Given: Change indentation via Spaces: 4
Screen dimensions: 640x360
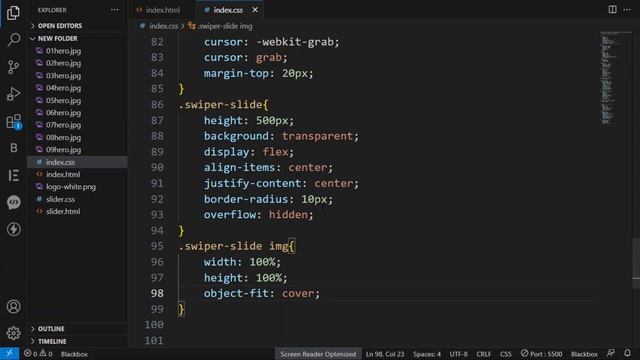Looking at the screenshot, I should click(427, 354).
